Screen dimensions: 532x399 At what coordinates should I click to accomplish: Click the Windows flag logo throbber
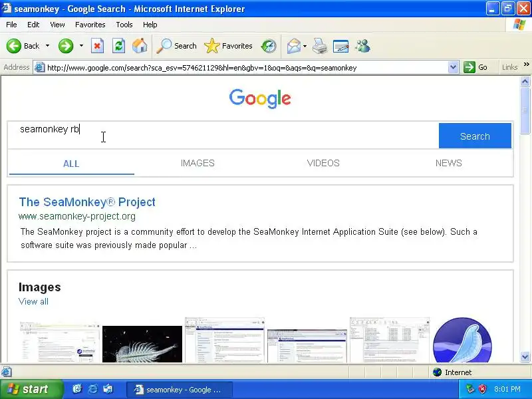[519, 25]
